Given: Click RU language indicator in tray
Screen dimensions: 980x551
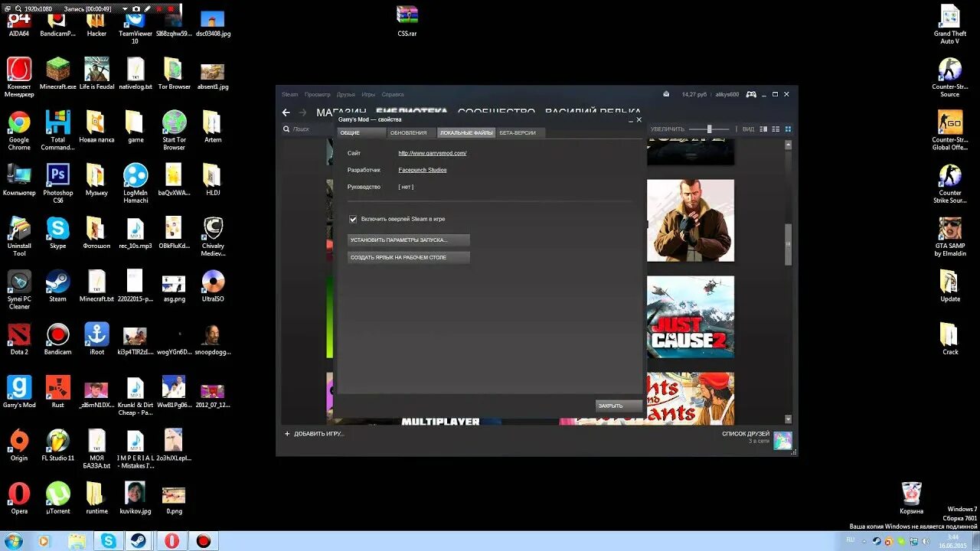Looking at the screenshot, I should pos(850,540).
